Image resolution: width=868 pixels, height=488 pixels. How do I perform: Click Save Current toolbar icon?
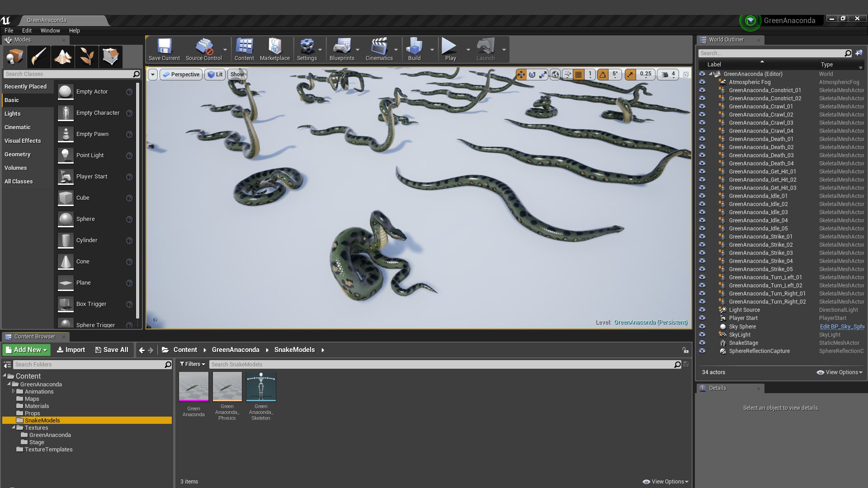[164, 49]
